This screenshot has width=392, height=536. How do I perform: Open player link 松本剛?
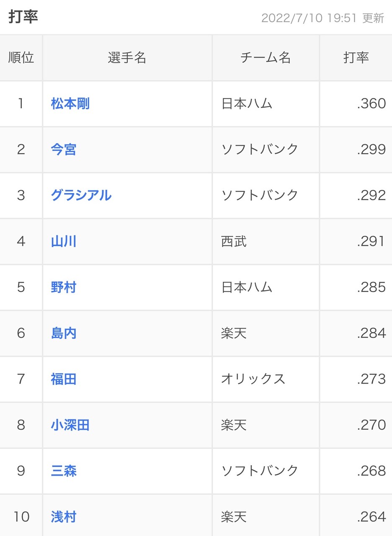[70, 103]
